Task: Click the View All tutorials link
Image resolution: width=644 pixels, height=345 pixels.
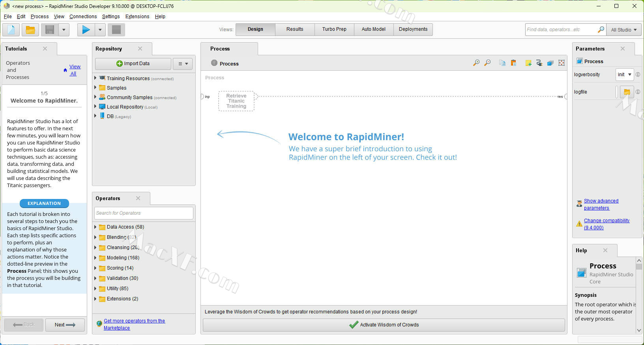Action: pyautogui.click(x=74, y=70)
